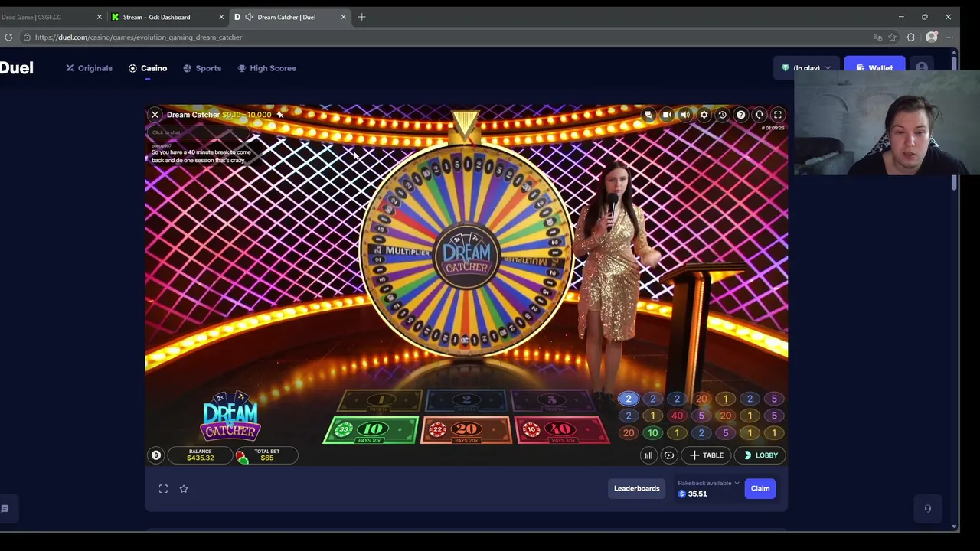
Task: Open browser extensions icon
Action: (x=911, y=37)
